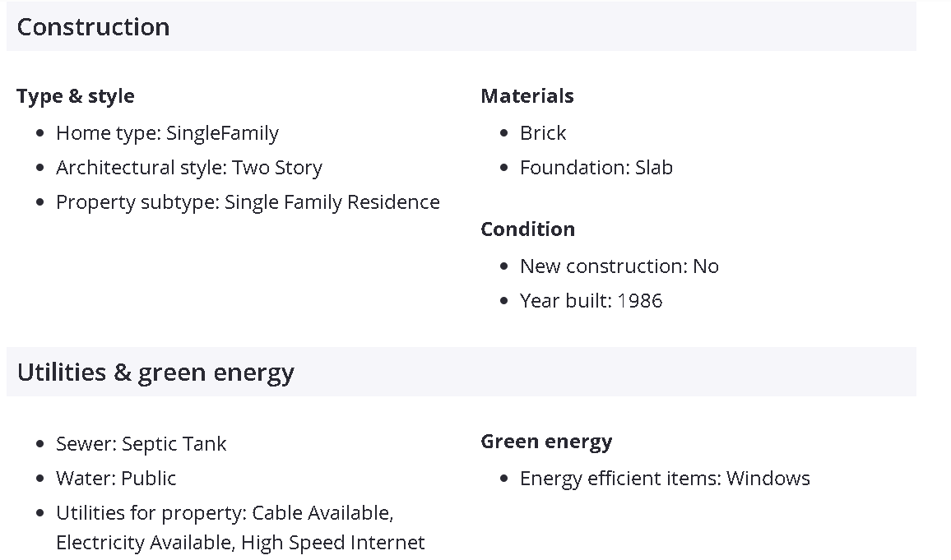Click the Condition heading

pos(527,229)
